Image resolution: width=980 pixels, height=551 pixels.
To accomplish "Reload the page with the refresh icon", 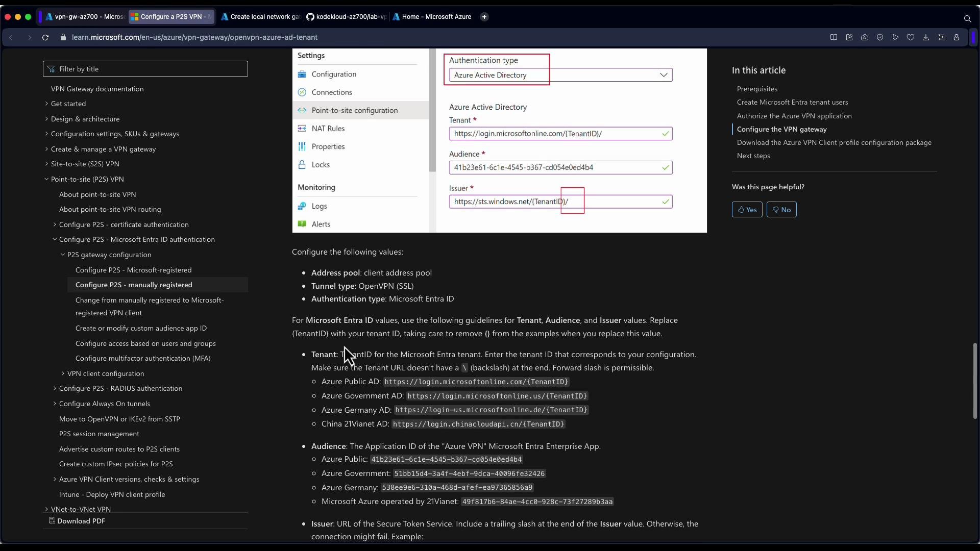I will 45,37.
